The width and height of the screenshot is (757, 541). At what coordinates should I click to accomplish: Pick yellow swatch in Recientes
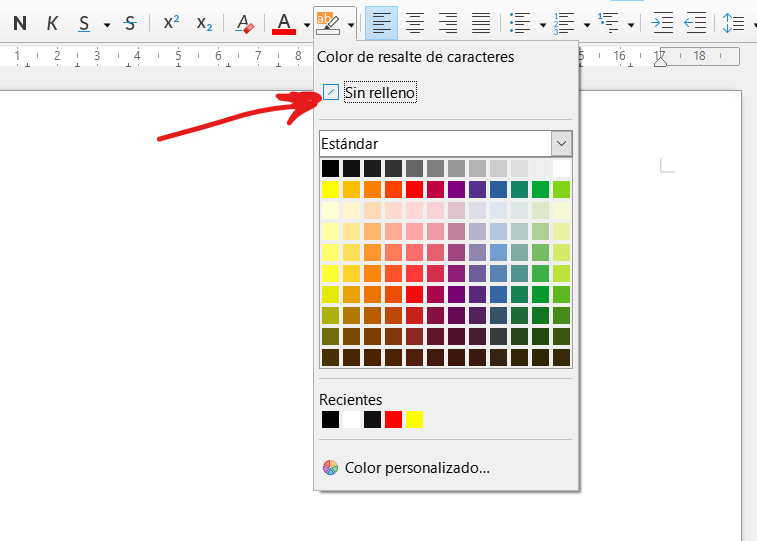click(414, 420)
